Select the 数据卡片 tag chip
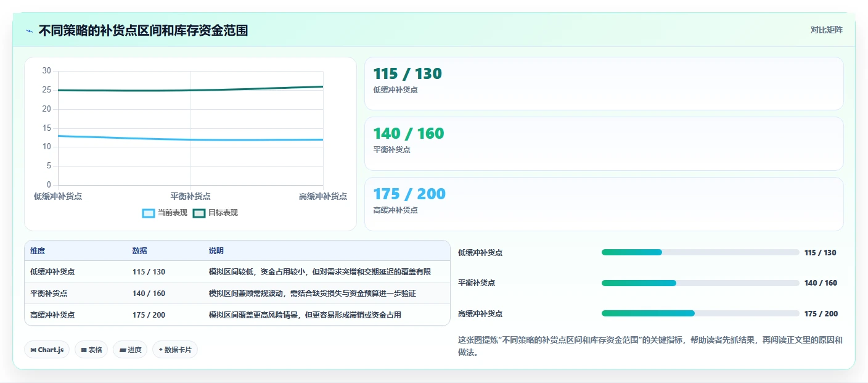Viewport: 868px width, 383px height. click(x=175, y=350)
